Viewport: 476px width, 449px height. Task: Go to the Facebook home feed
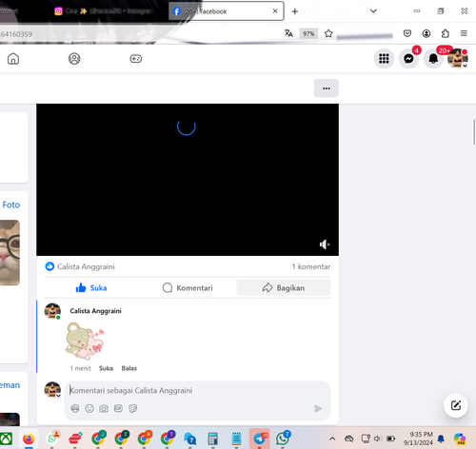coord(13,59)
